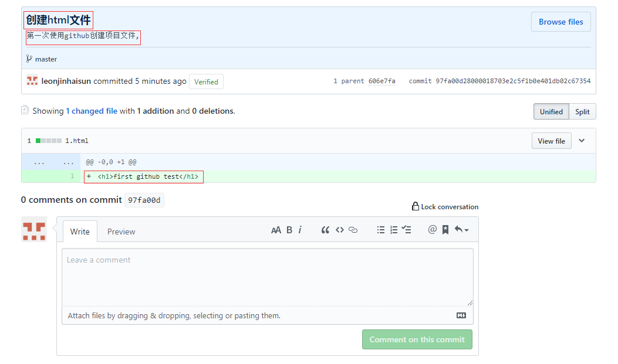Click the attach files drop zone text
The height and width of the screenshot is (364, 618).
pos(174,315)
